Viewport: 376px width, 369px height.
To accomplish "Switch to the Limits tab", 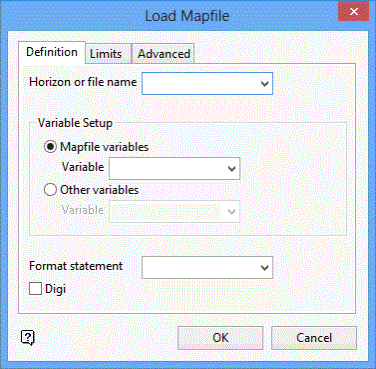I will coord(106,54).
